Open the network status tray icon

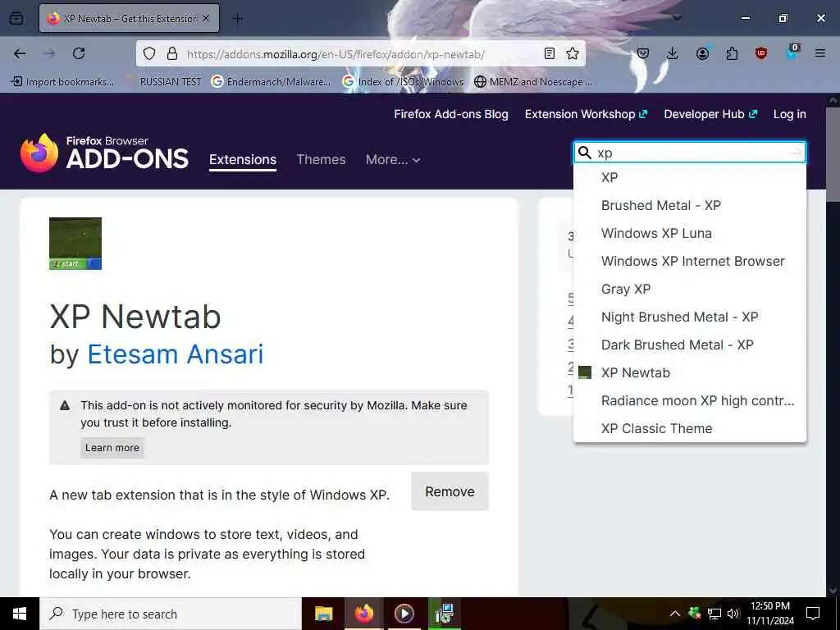point(714,614)
